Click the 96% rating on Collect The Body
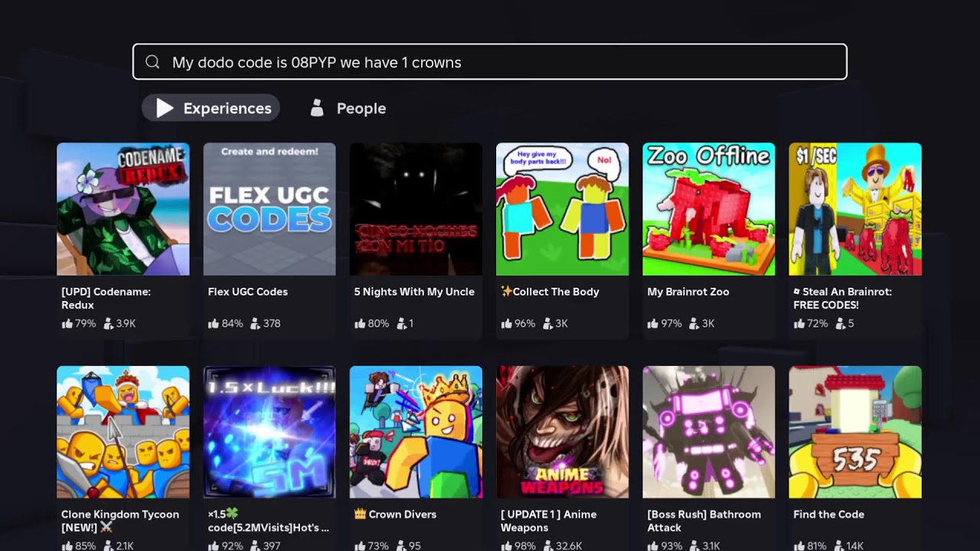 [x=524, y=324]
